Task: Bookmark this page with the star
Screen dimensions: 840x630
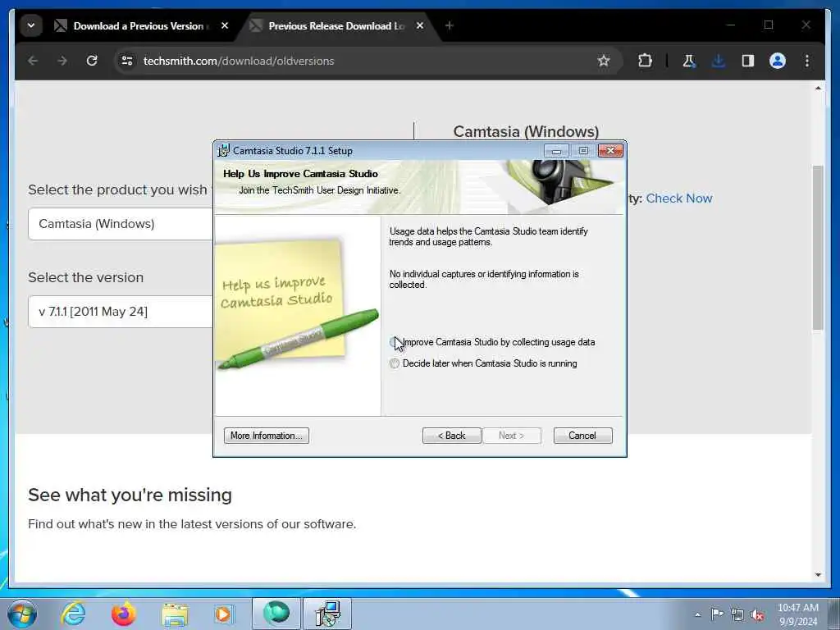Action: tap(603, 61)
